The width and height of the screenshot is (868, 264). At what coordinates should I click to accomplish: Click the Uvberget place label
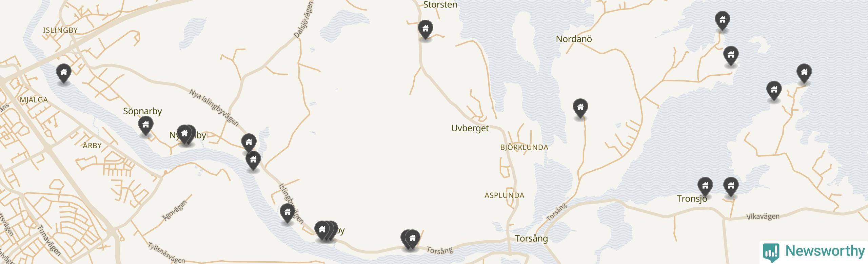coord(470,128)
